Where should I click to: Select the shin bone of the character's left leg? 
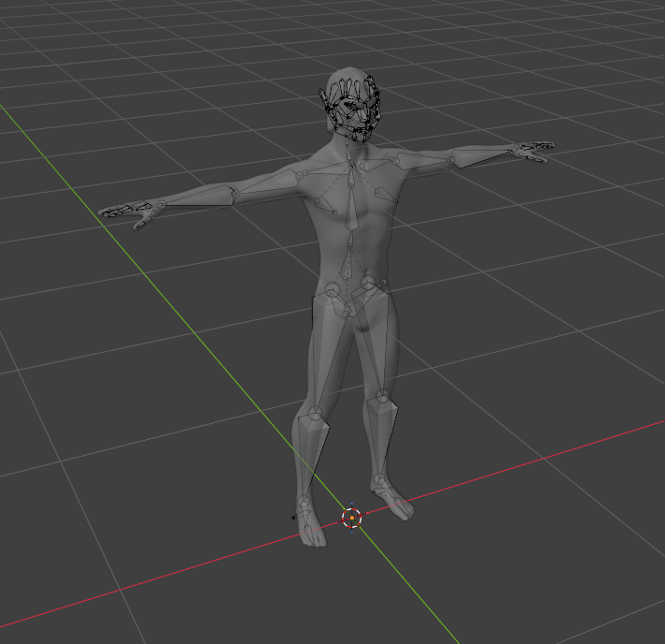coord(382,438)
